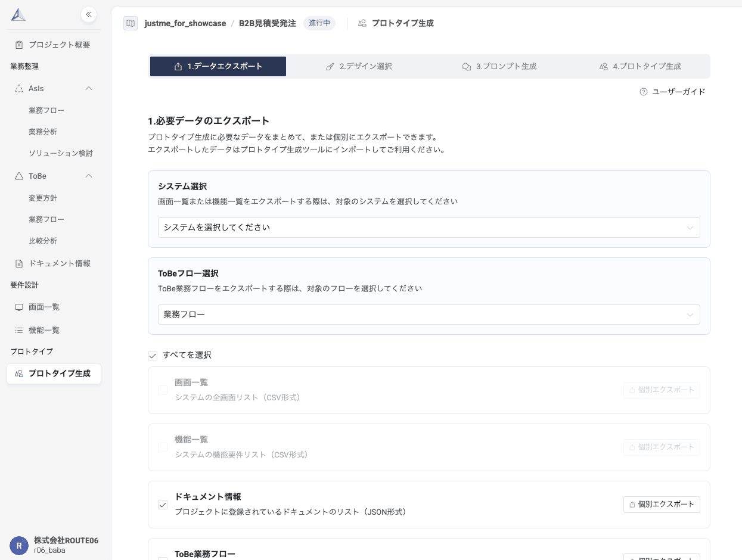Click the book icon beside justme_for_showcase breadcrumb
The image size is (742, 560).
pos(130,23)
